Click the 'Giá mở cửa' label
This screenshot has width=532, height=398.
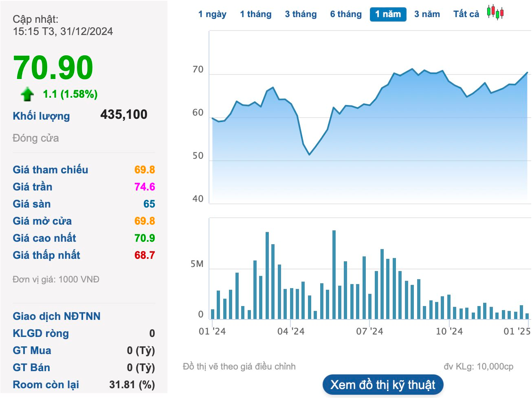[42, 221]
